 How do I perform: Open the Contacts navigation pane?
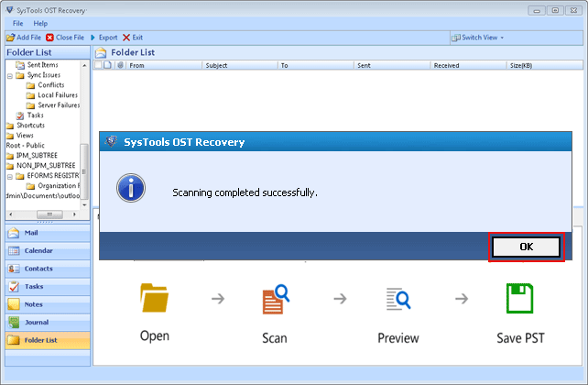(48, 269)
